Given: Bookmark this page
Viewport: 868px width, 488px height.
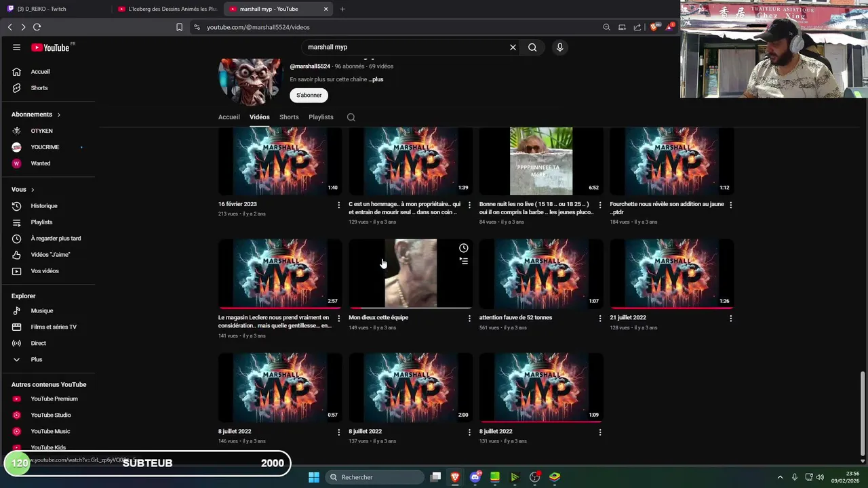Looking at the screenshot, I should [179, 27].
